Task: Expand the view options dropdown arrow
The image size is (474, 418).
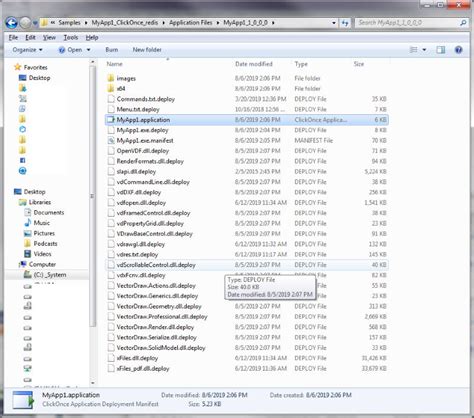Action: [x=424, y=50]
